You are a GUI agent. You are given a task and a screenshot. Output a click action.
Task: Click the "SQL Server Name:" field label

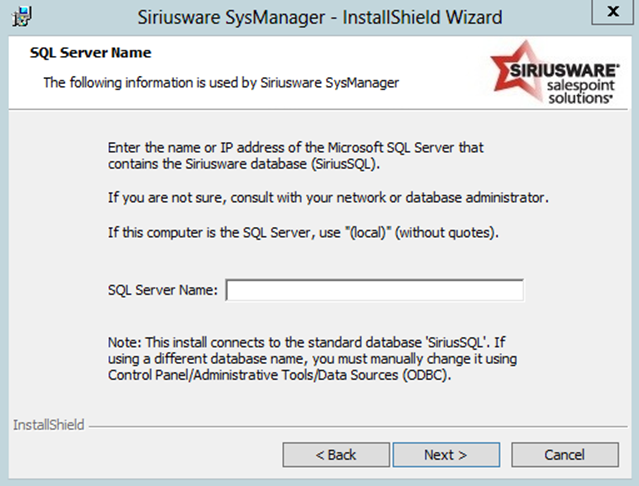tap(162, 290)
